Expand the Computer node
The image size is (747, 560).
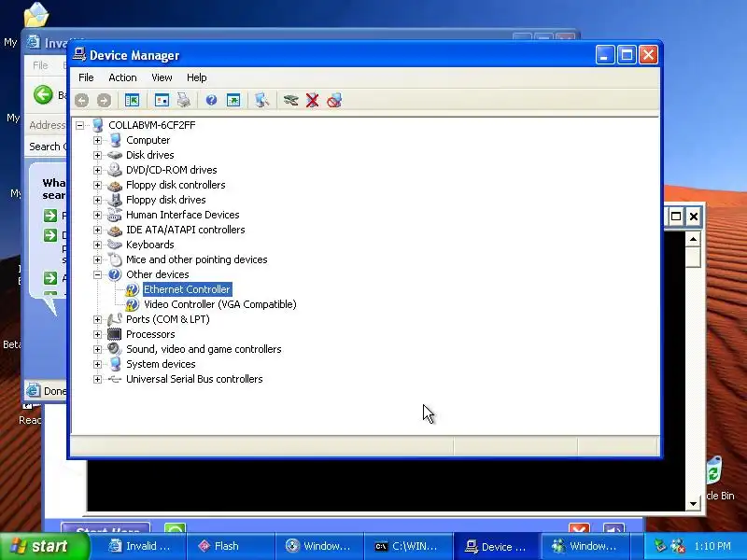[x=98, y=140]
